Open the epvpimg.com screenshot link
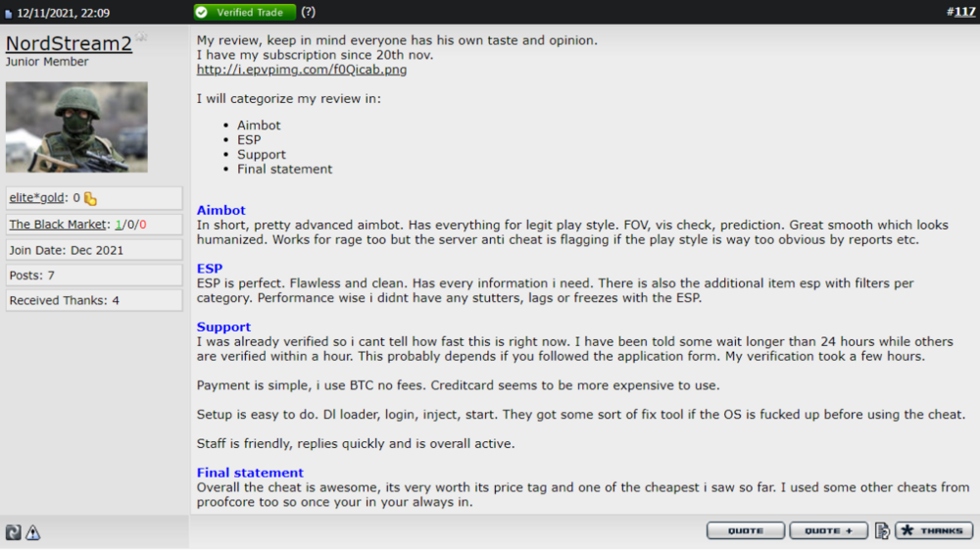The width and height of the screenshot is (980, 554). point(302,70)
